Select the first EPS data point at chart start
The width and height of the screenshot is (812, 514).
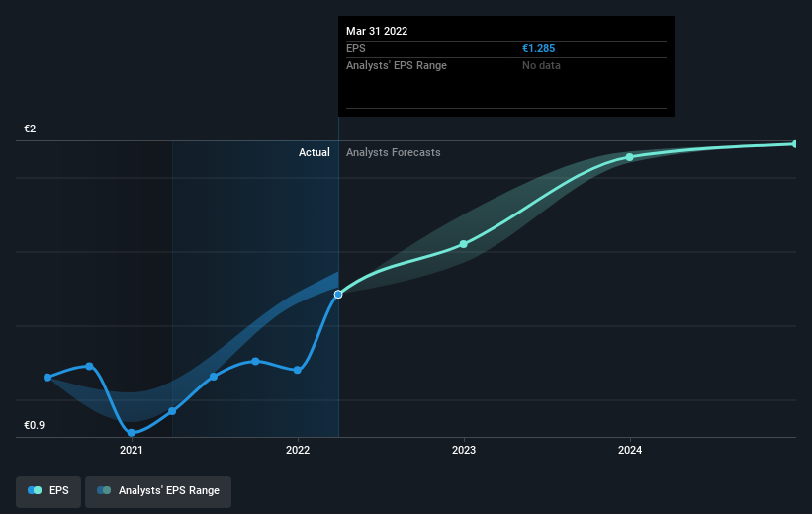coord(47,378)
